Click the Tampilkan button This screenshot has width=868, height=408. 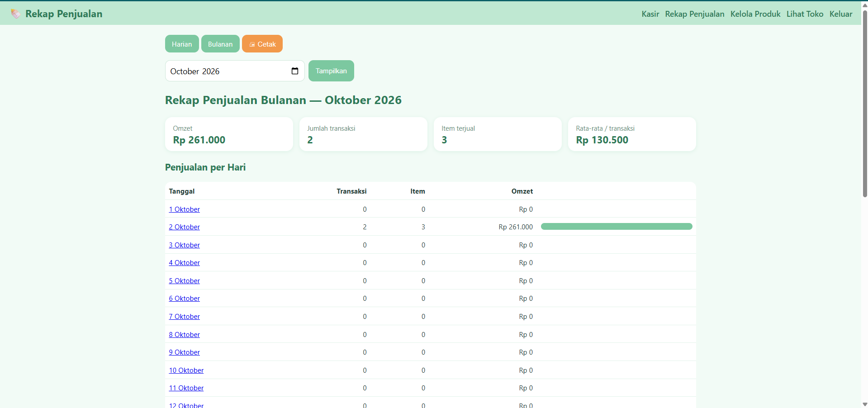pos(331,71)
